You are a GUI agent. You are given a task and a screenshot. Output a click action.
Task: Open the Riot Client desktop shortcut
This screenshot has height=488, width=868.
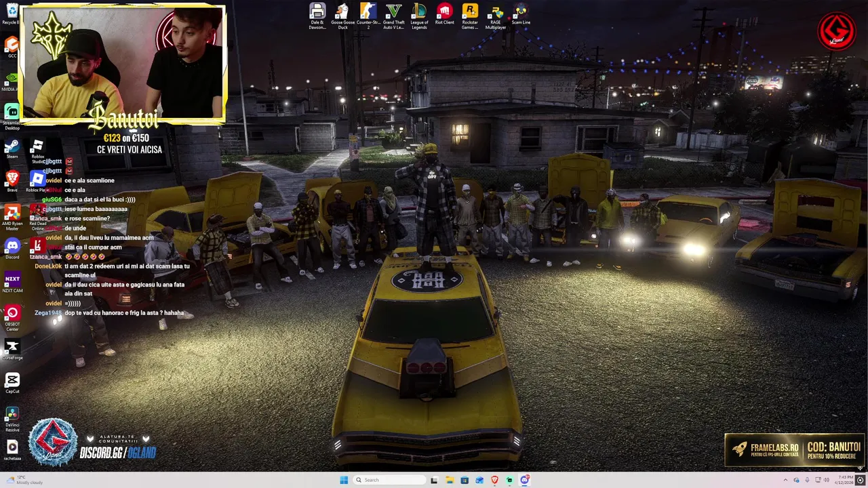(444, 14)
